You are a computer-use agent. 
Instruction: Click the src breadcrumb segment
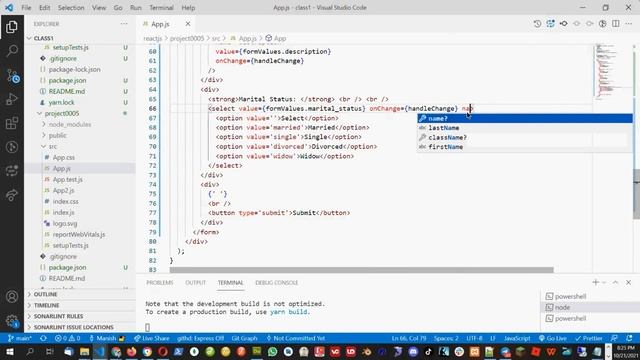(216, 38)
